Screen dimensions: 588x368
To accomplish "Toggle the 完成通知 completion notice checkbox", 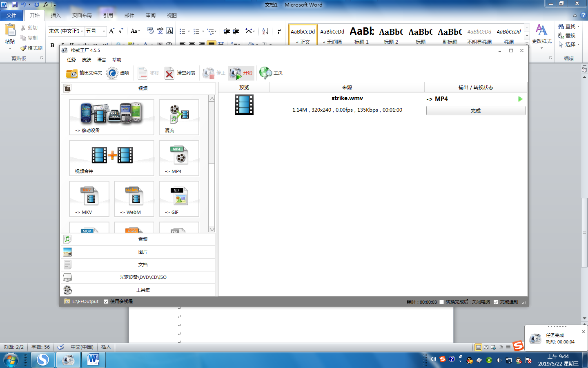I will tap(496, 302).
